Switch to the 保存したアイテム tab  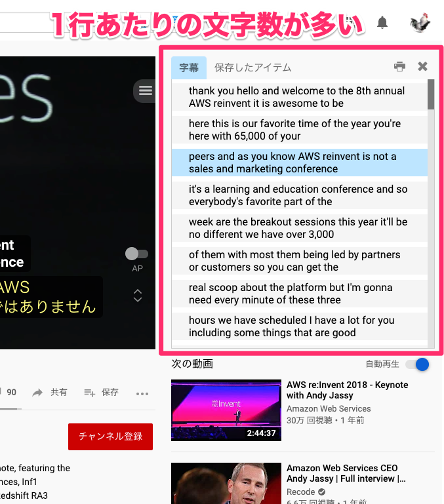click(x=253, y=68)
